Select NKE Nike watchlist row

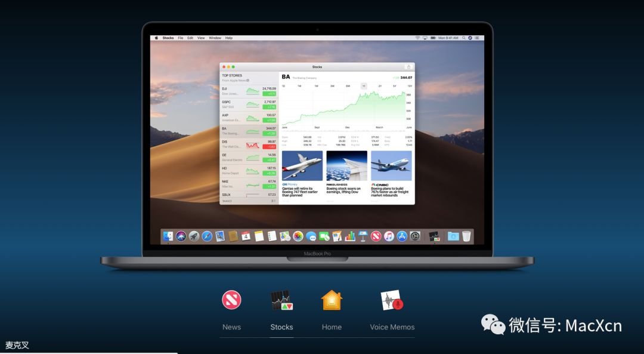[x=249, y=184]
